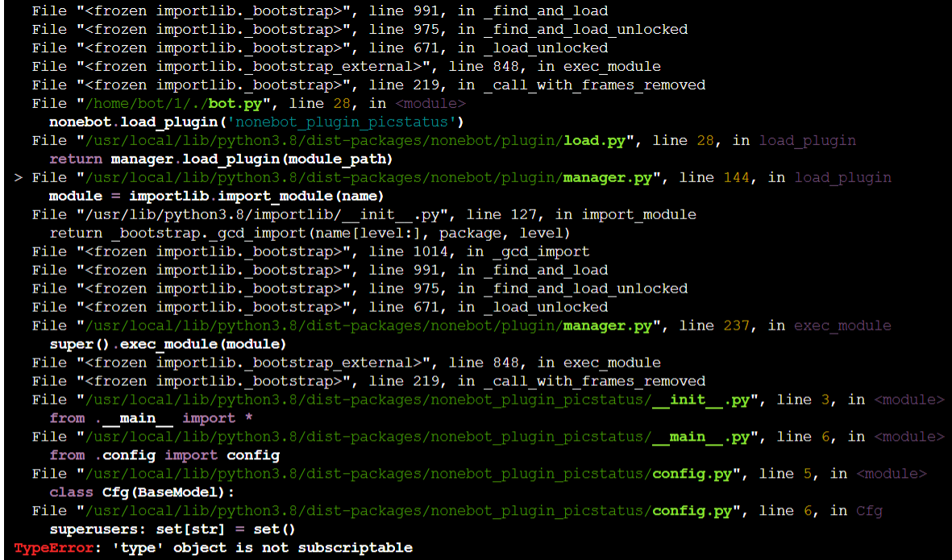Select the load_plugin function reference
Viewport: 952px width, 560px height.
tap(807, 139)
